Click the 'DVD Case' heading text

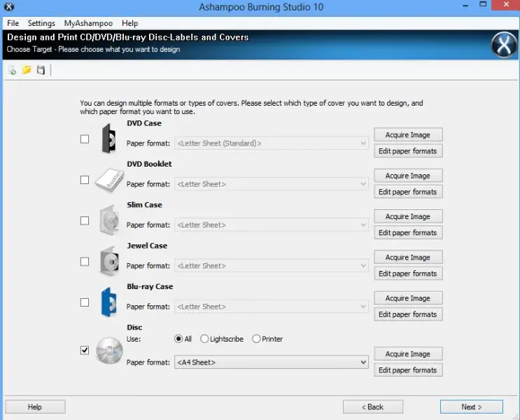click(x=144, y=123)
